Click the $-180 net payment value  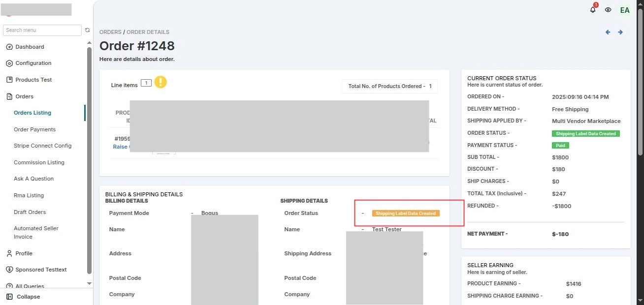560,234
